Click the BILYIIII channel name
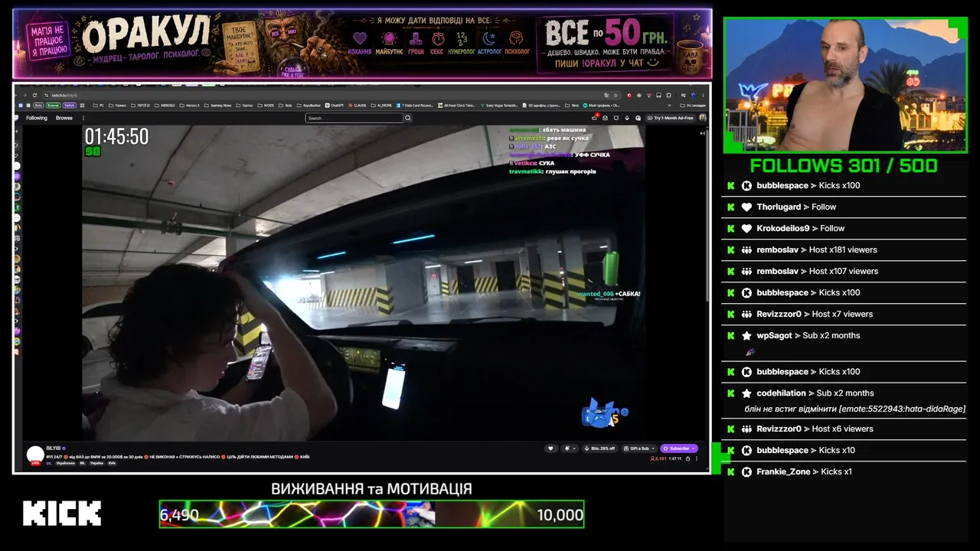 (x=54, y=448)
